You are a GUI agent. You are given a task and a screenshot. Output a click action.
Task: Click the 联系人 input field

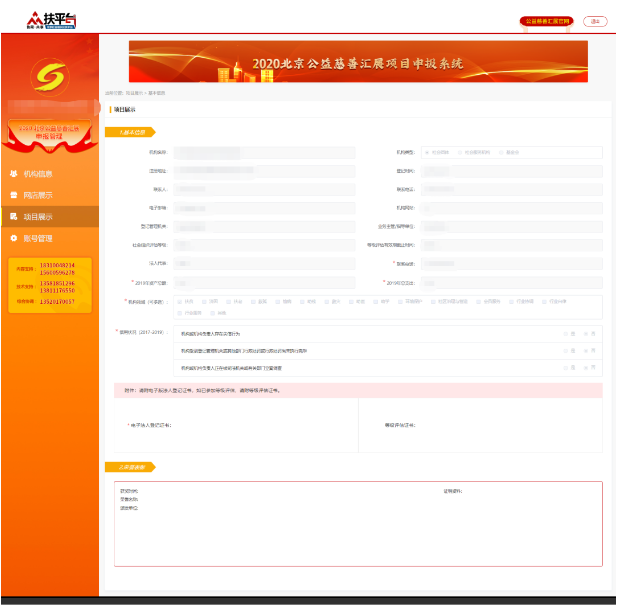click(264, 190)
